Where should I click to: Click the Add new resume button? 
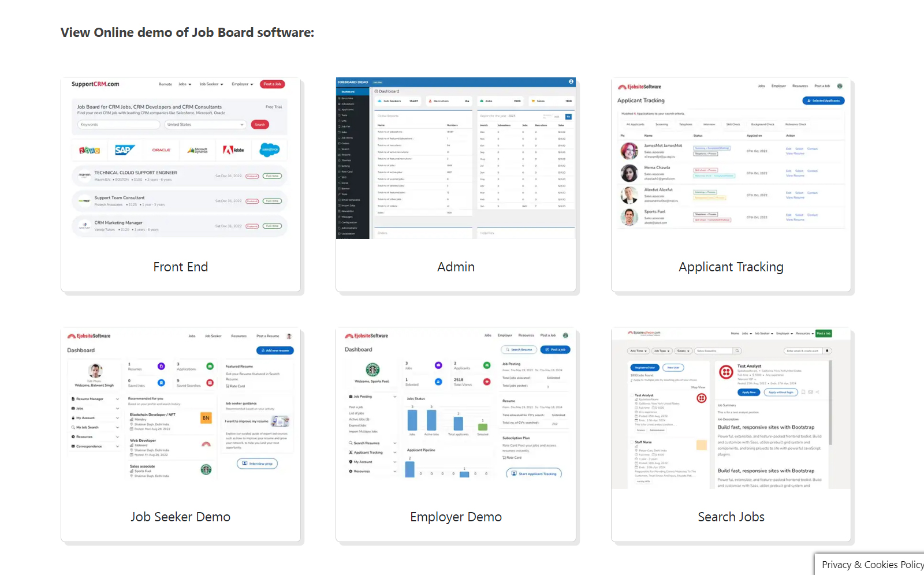click(275, 350)
